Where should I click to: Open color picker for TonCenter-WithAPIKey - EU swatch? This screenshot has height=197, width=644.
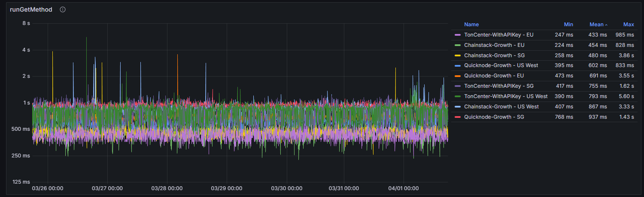[458, 35]
